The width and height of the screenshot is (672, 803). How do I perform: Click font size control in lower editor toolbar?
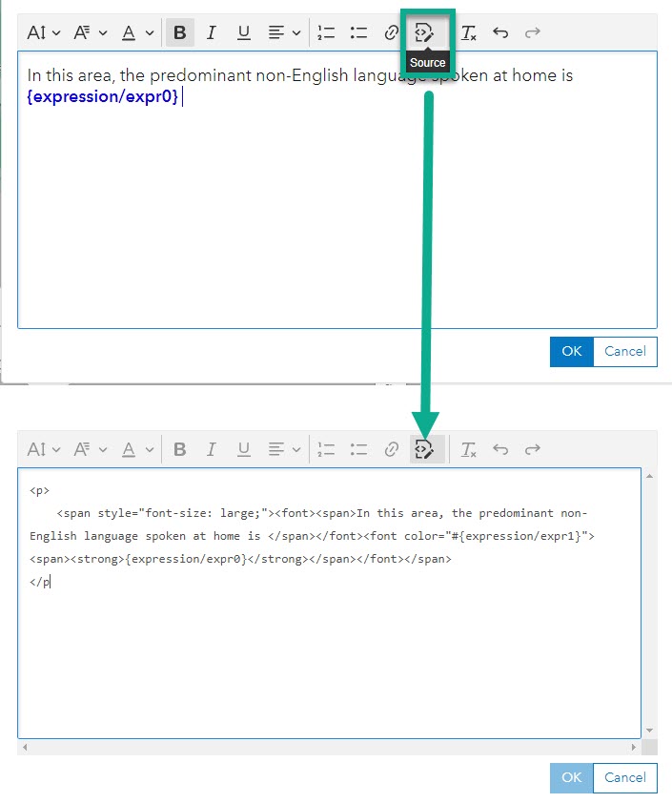click(44, 449)
